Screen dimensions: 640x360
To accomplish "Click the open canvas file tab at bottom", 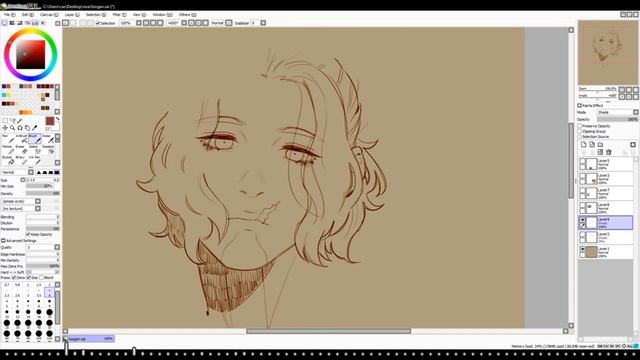I will point(89,339).
